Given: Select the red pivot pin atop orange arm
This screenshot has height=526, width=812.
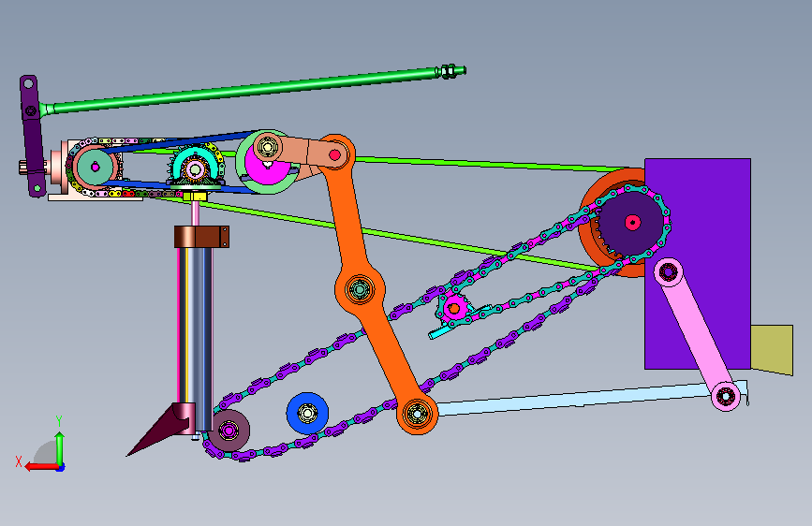Looking at the screenshot, I should point(334,154).
